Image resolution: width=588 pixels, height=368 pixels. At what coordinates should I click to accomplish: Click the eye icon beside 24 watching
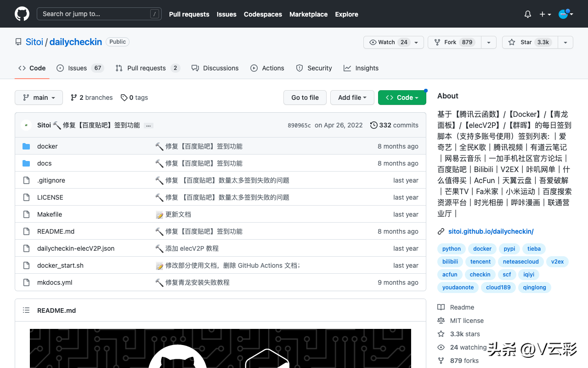(x=441, y=347)
